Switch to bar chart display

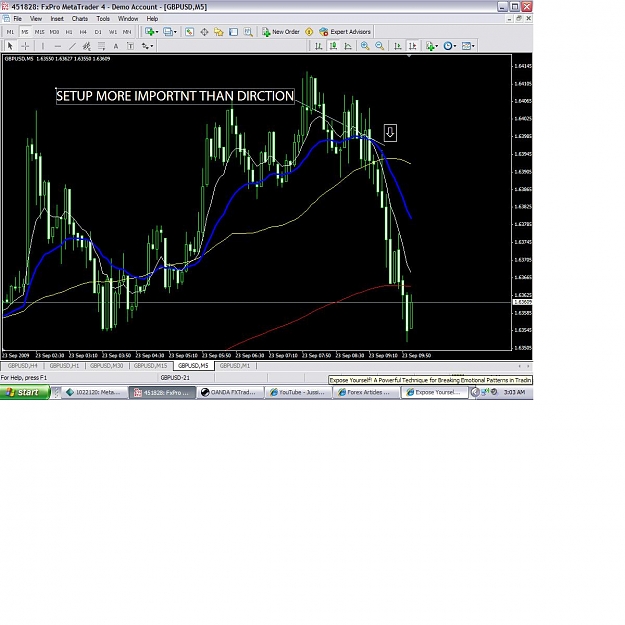318,46
